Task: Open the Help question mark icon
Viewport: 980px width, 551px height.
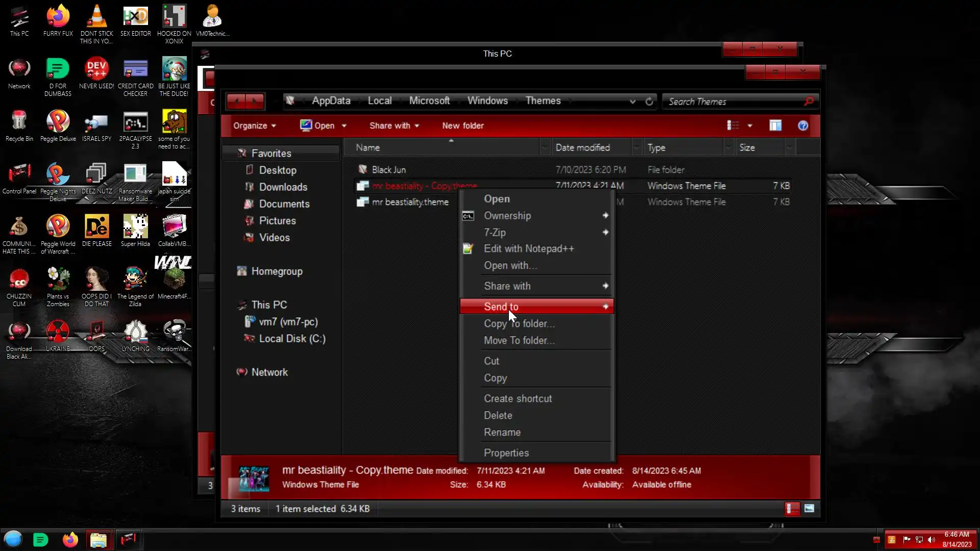Action: [803, 126]
